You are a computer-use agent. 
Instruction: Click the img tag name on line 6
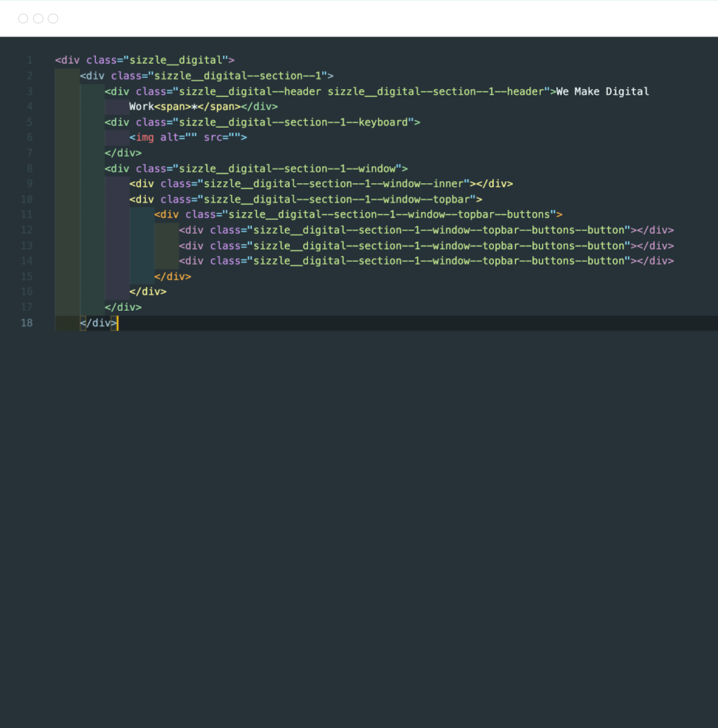[x=145, y=138]
